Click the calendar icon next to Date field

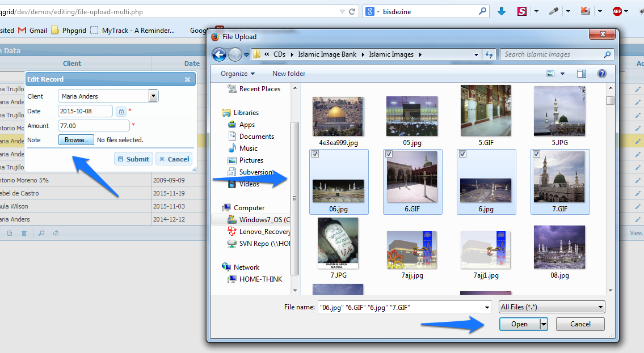point(121,112)
